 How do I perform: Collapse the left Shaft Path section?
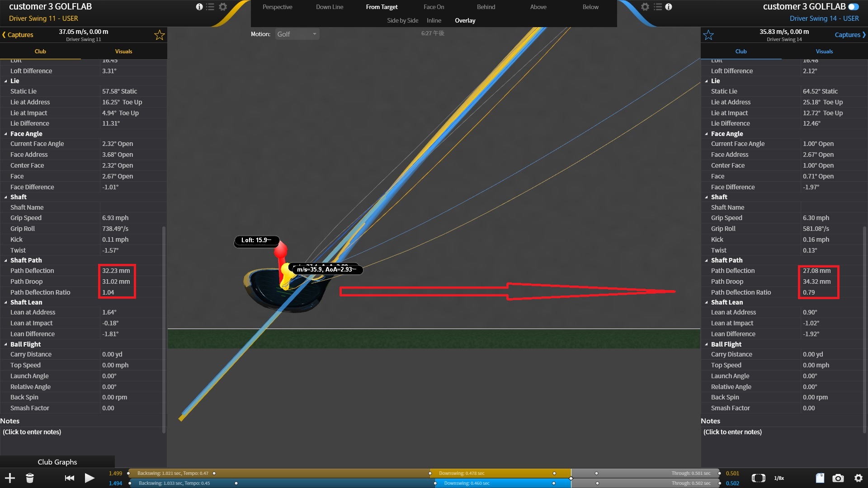pos(6,261)
